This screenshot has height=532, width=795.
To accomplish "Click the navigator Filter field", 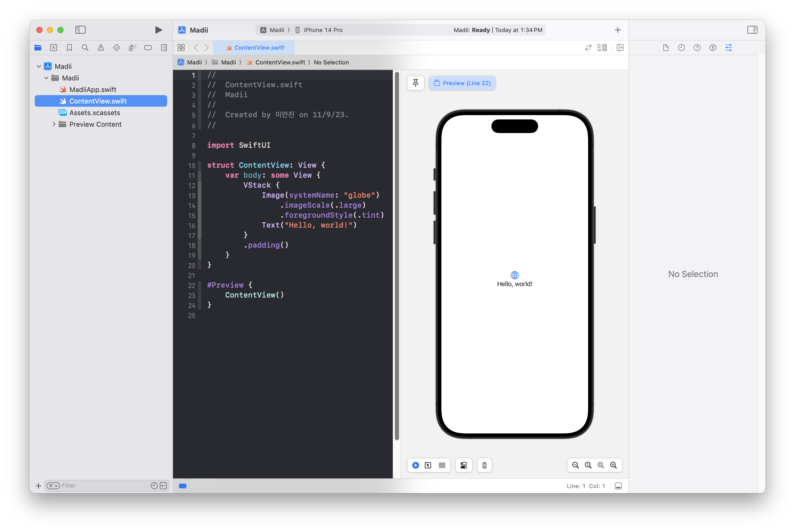I will click(x=102, y=485).
